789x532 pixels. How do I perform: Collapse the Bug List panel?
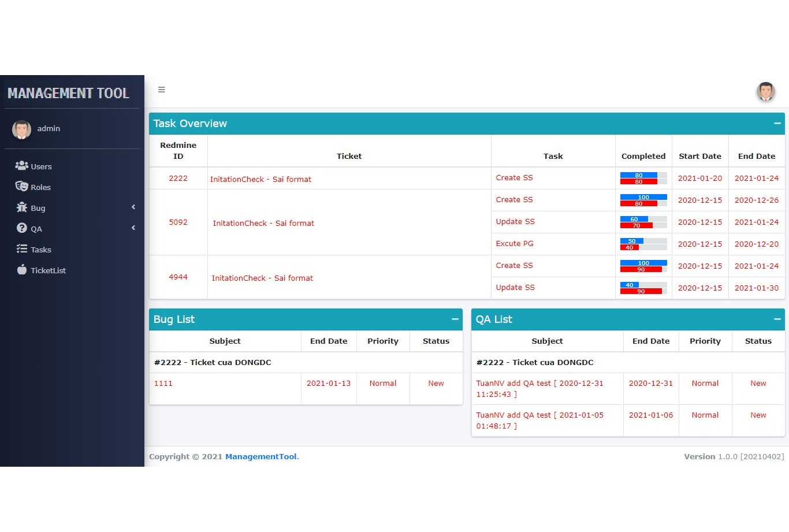pos(455,319)
